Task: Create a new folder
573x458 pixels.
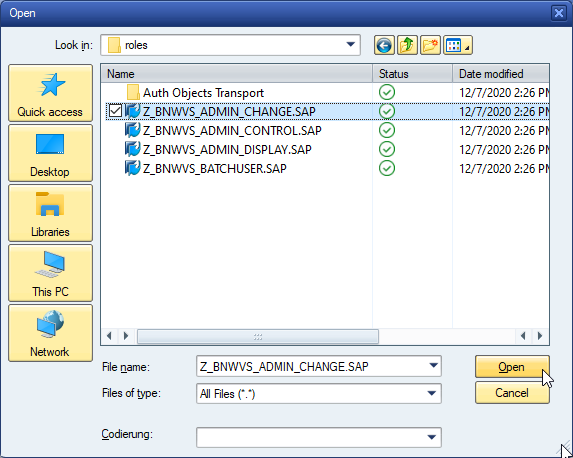Action: [430, 45]
